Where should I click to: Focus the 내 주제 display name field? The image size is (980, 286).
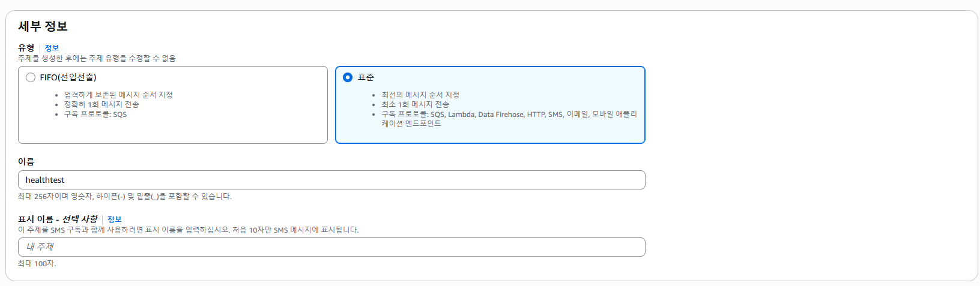(331, 247)
